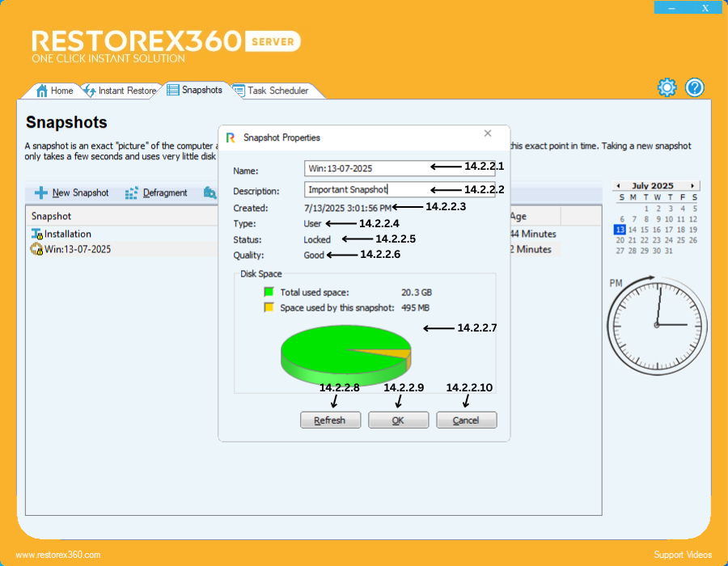Confirm with the OK button
The height and width of the screenshot is (566, 728).
pos(398,420)
